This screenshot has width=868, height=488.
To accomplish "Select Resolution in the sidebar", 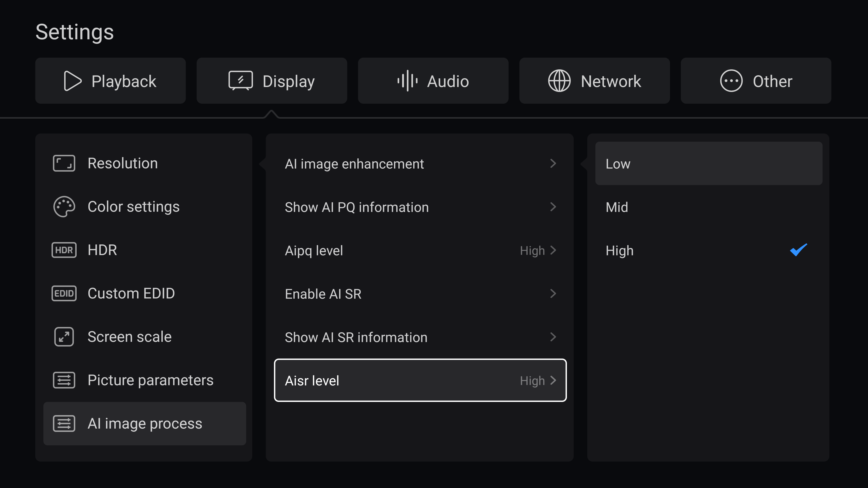I will pyautogui.click(x=145, y=163).
